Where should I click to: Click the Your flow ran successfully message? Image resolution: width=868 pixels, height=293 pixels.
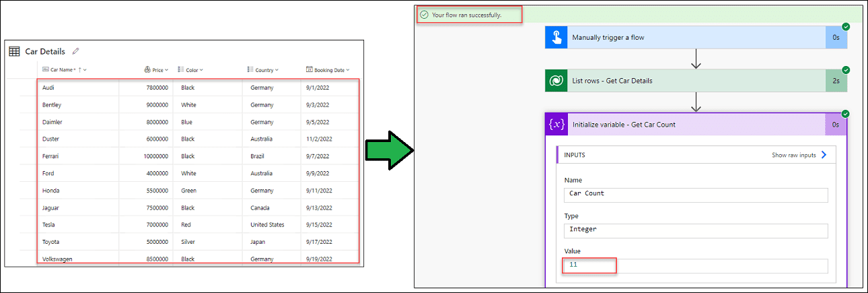[466, 15]
